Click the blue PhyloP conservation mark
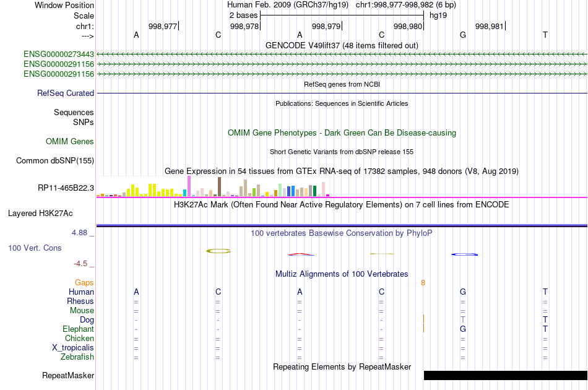This screenshot has height=390, width=588. point(464,254)
